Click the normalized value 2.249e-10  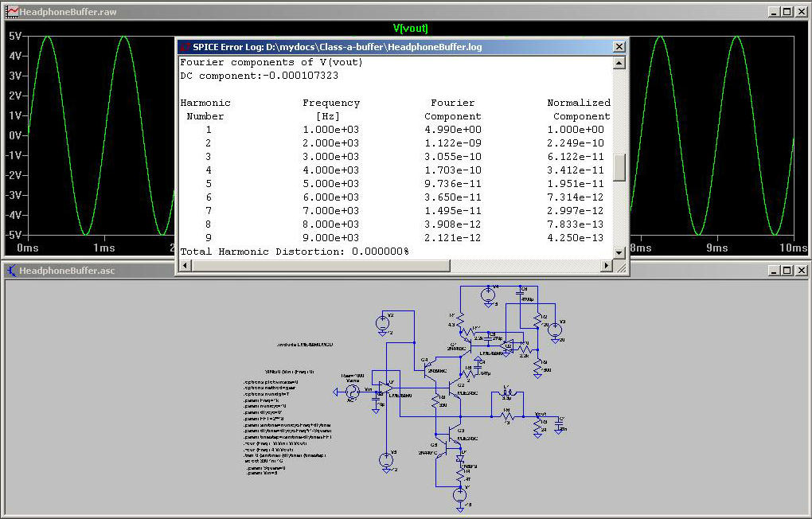pos(576,143)
